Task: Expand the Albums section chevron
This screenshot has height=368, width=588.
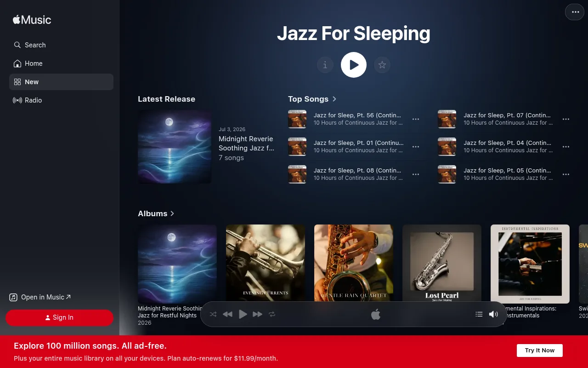Action: pyautogui.click(x=172, y=213)
